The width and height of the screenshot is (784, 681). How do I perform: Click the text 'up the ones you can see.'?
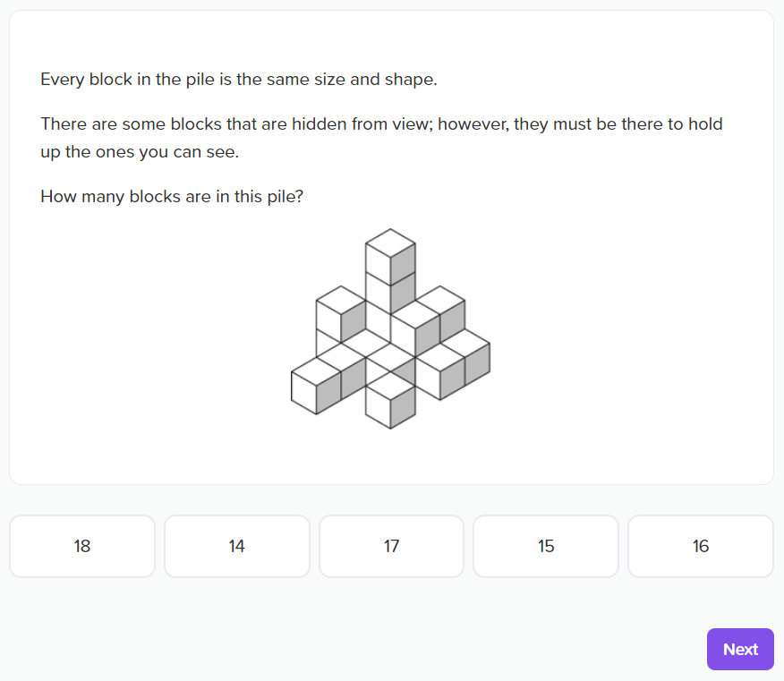[x=140, y=152]
